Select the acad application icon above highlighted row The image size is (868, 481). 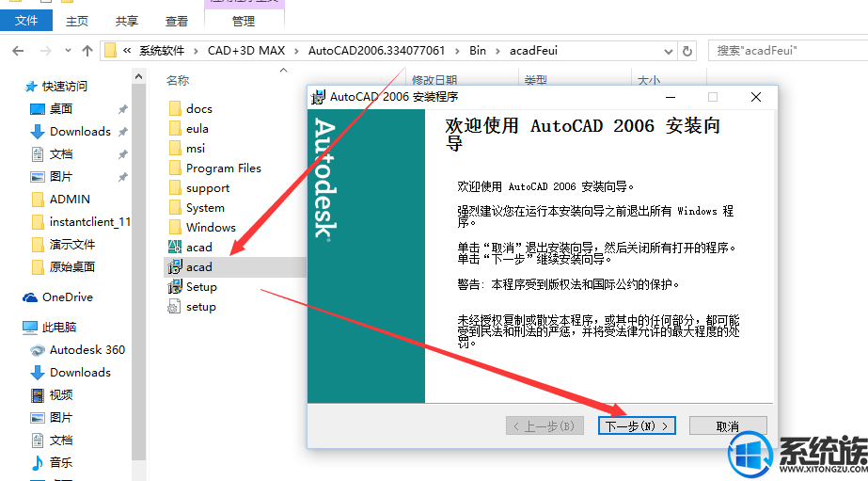[x=175, y=248]
